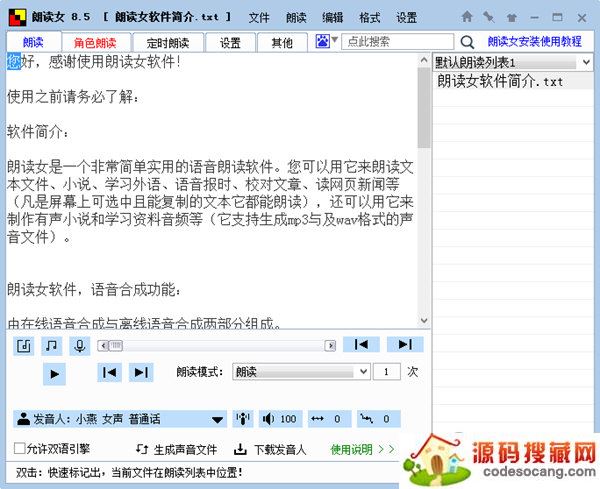Screen dimensions: 600x489
Task: Click the Baidu paw search engine icon
Action: [322, 41]
